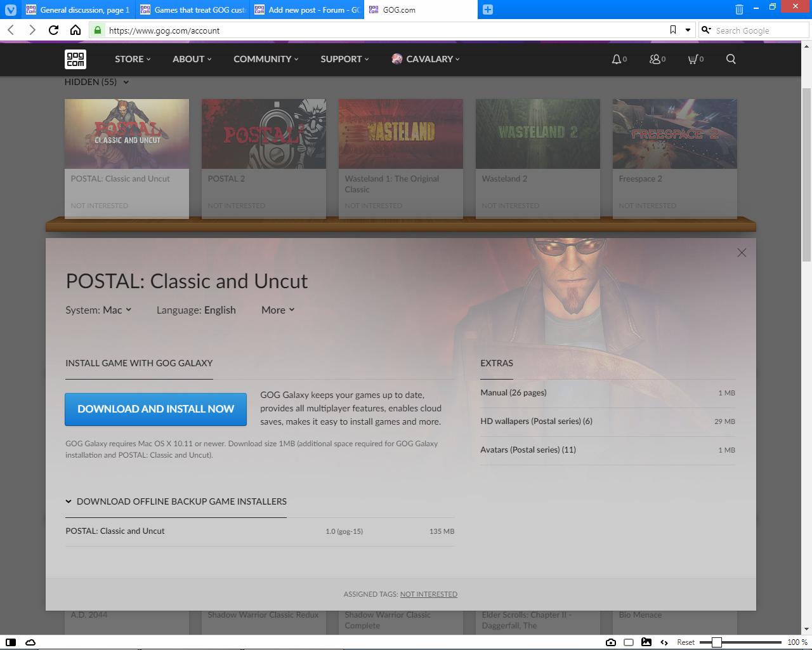The height and width of the screenshot is (650, 812).
Task: Toggle the Vivaldi side panel icon
Action: (11, 642)
